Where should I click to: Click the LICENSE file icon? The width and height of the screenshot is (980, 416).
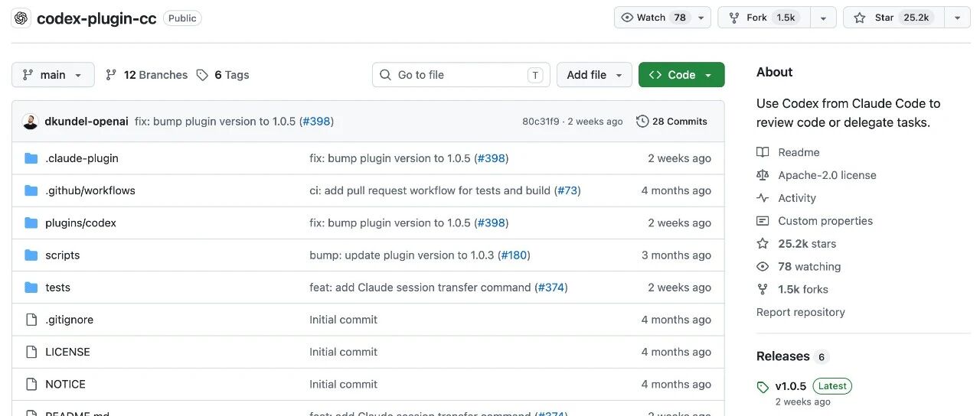pyautogui.click(x=31, y=352)
